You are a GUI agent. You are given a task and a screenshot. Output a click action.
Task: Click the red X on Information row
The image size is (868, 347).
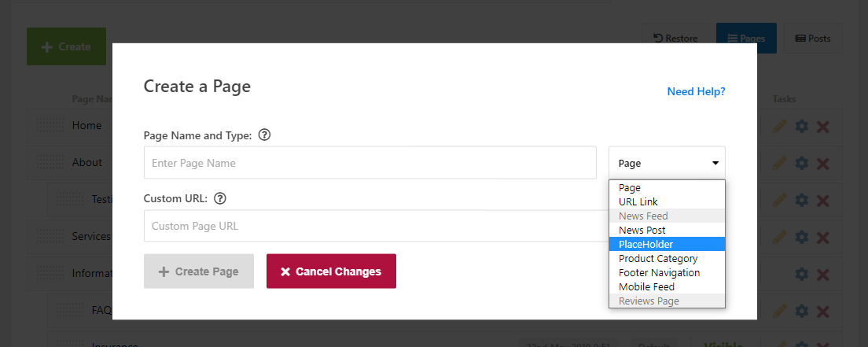(x=823, y=275)
